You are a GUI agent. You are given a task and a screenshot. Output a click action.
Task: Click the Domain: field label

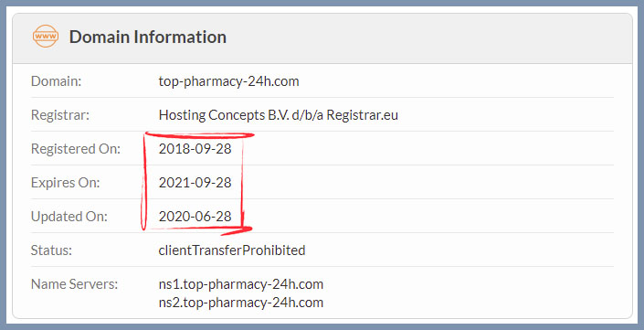(x=57, y=81)
